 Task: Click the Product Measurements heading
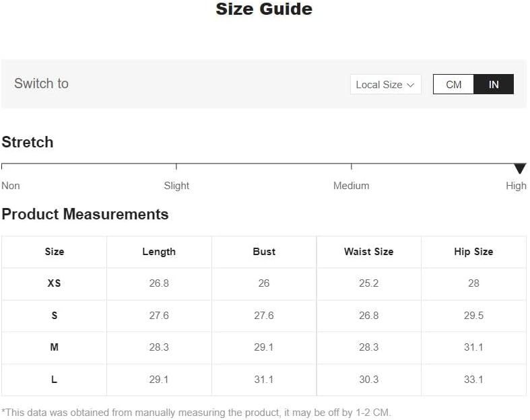point(85,214)
